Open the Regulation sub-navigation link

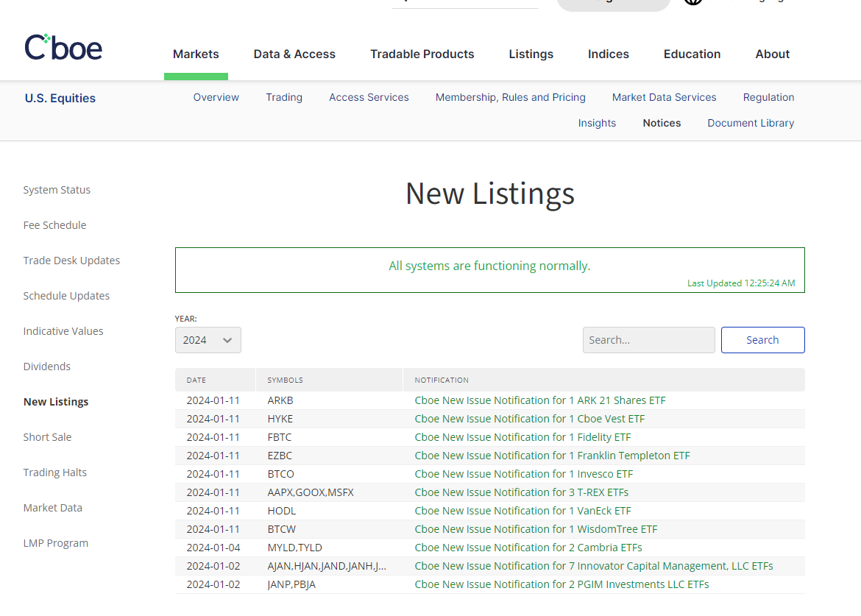(x=769, y=97)
